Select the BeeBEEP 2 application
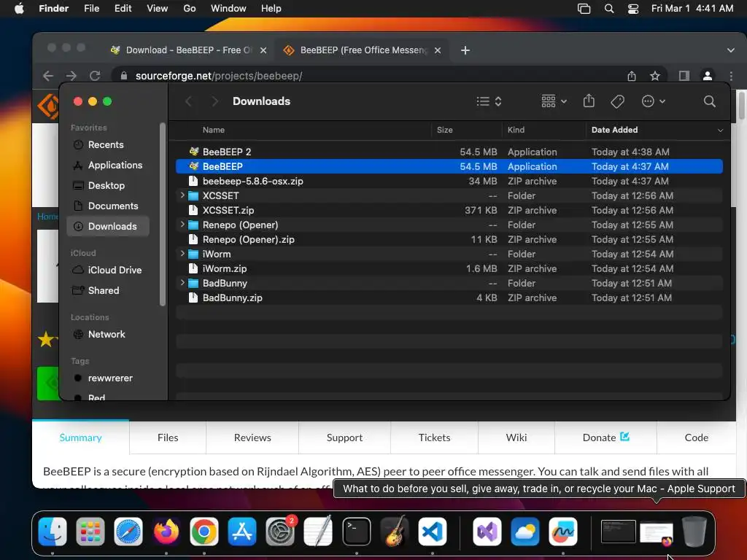This screenshot has height=560, width=747. [449, 152]
